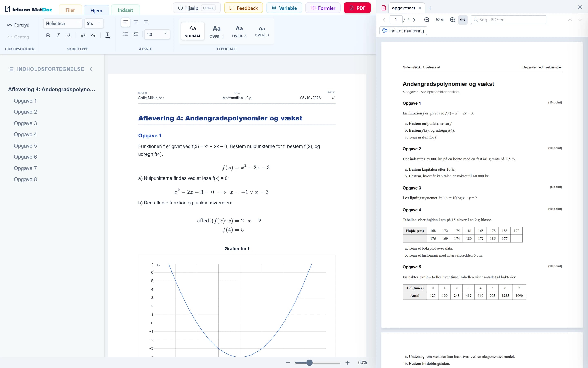Open the Helvetica font dropdown
This screenshot has width=588, height=368.
(63, 23)
